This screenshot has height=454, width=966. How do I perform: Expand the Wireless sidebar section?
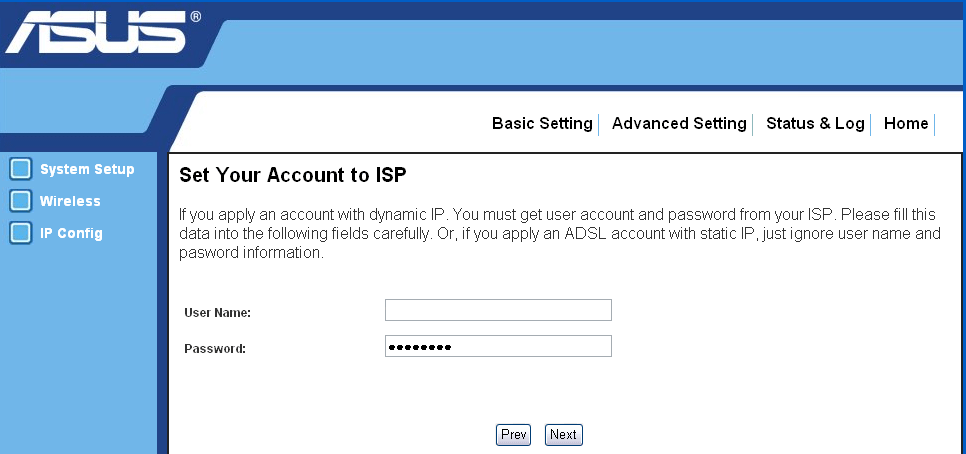70,201
